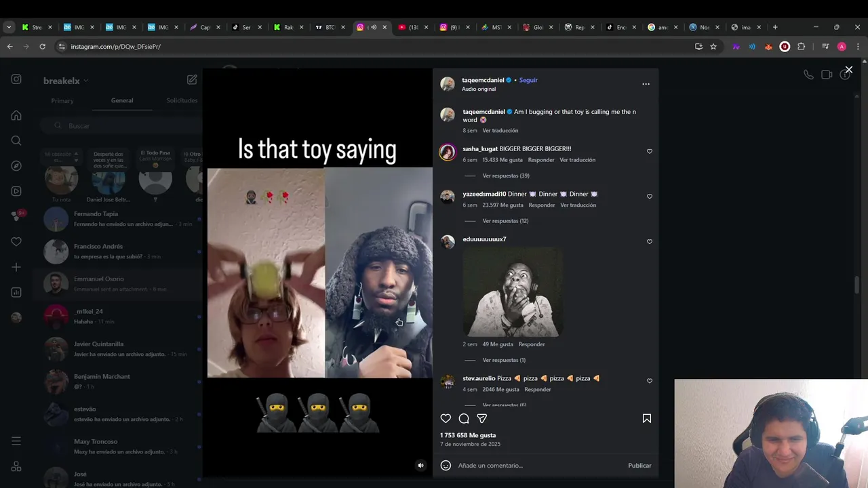Expand yazeedsmadi10's 12 replies
Image resolution: width=868 pixels, height=488 pixels.
click(505, 221)
